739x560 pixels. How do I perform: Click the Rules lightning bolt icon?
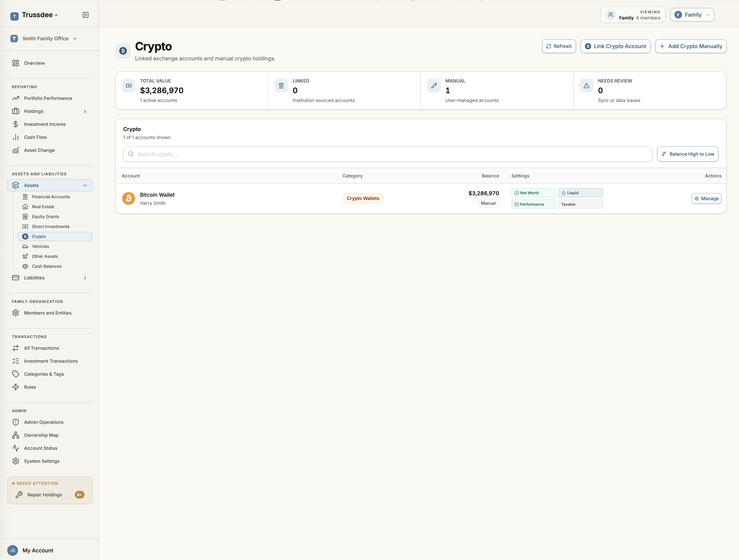[16, 387]
